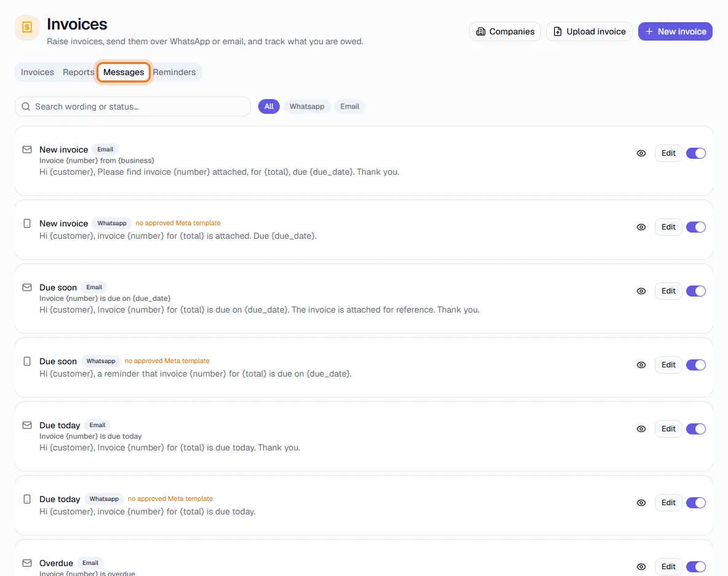Toggle the Overdue Email message switch

click(x=696, y=567)
